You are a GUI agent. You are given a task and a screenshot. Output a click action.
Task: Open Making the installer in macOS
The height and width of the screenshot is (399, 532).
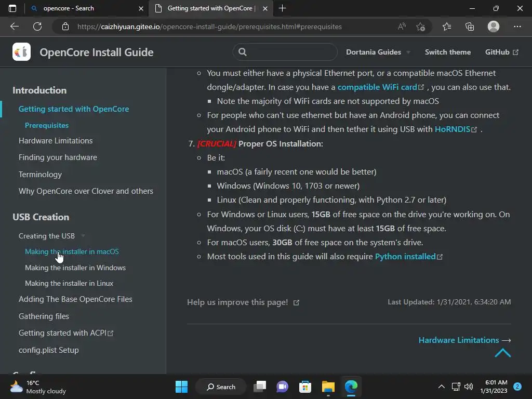tap(72, 251)
